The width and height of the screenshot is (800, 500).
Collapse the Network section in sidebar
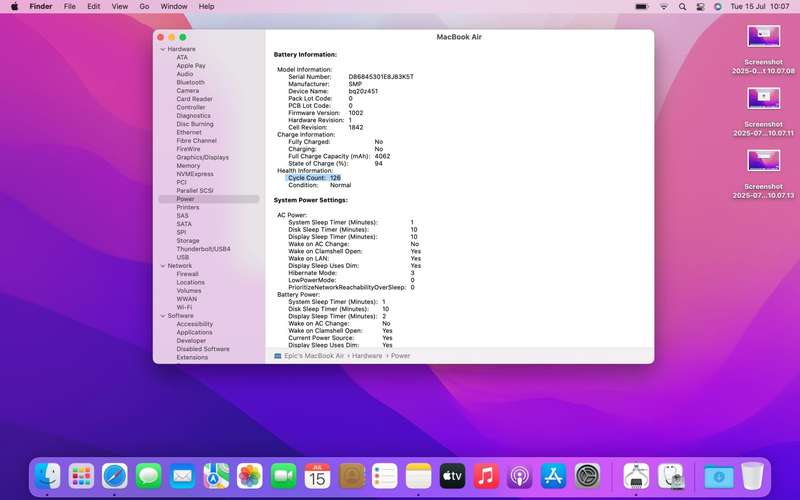click(163, 266)
